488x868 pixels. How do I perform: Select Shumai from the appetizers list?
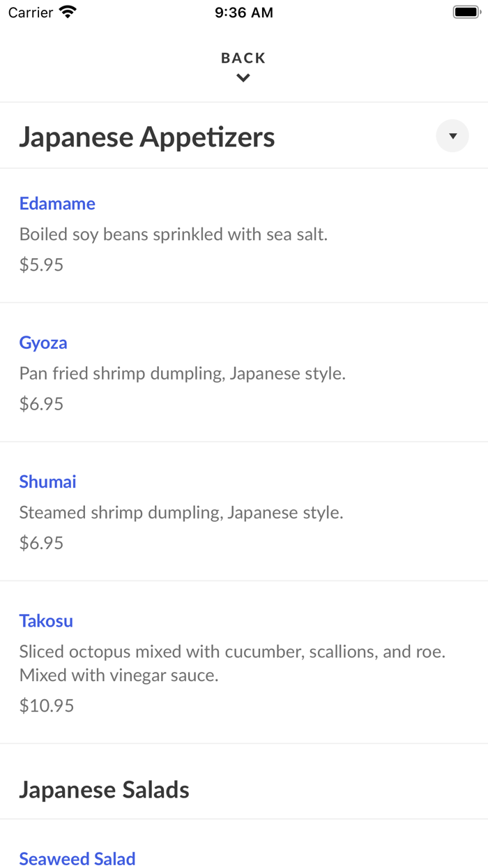pos(47,481)
